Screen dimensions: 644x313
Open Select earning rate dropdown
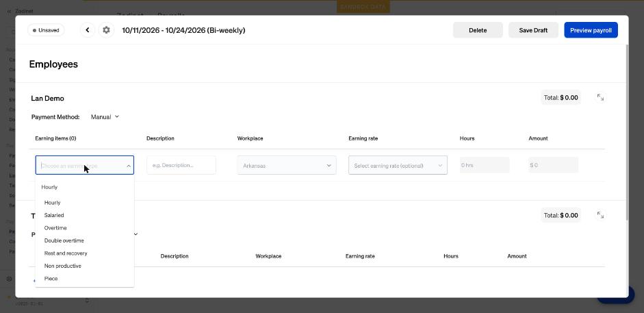point(398,165)
